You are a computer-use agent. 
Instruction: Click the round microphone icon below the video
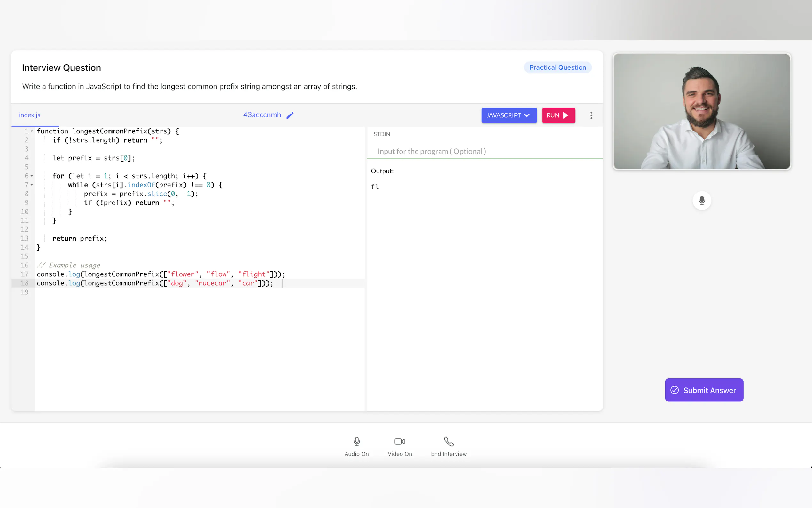[x=702, y=201]
